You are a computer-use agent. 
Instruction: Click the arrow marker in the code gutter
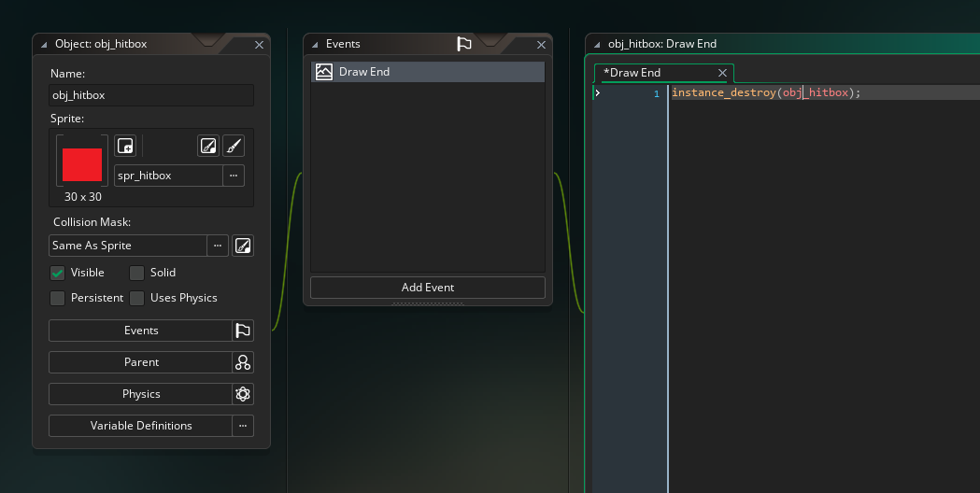pos(598,93)
